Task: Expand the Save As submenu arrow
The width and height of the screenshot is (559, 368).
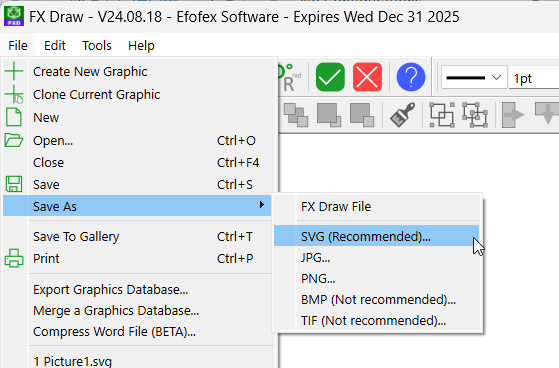Action: 262,205
